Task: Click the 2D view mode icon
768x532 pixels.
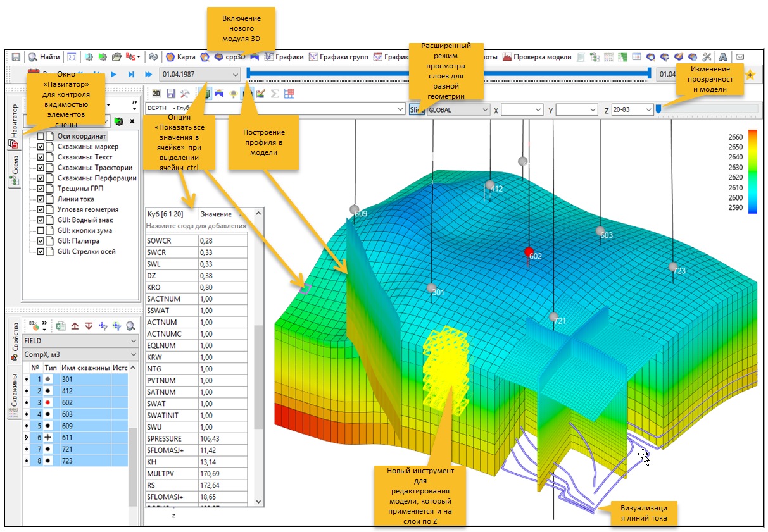Action: click(x=156, y=94)
